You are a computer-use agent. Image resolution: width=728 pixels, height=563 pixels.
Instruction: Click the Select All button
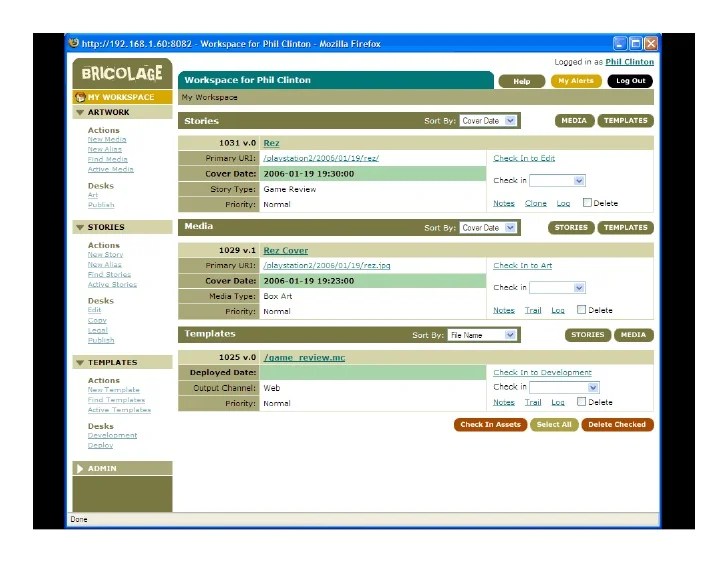tap(554, 425)
